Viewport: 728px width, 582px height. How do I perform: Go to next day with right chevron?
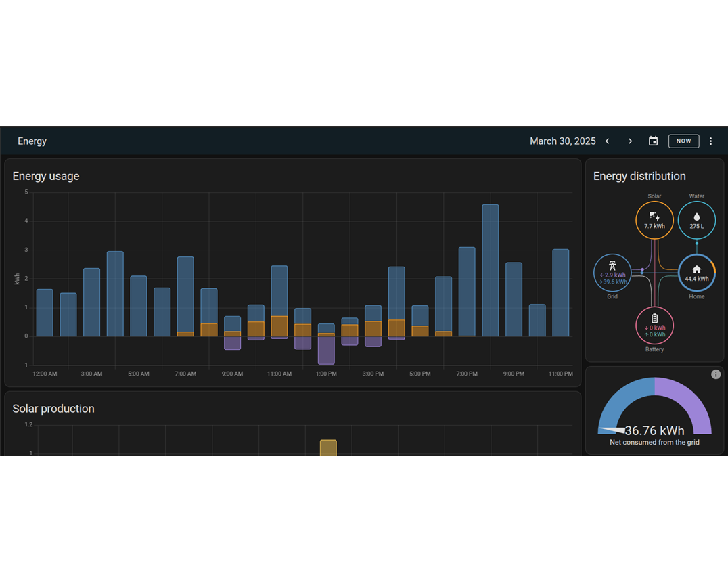[630, 141]
